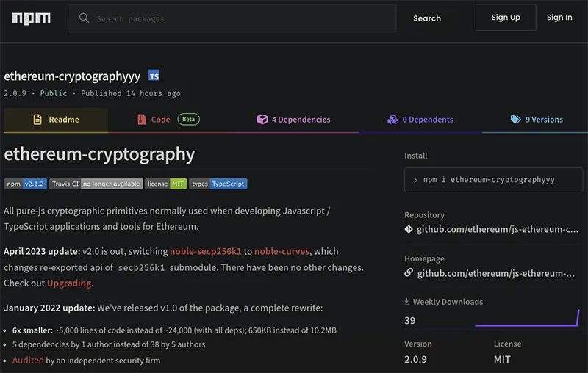This screenshot has width=588, height=373.
Task: Open the 9 Versions tab
Action: click(537, 120)
